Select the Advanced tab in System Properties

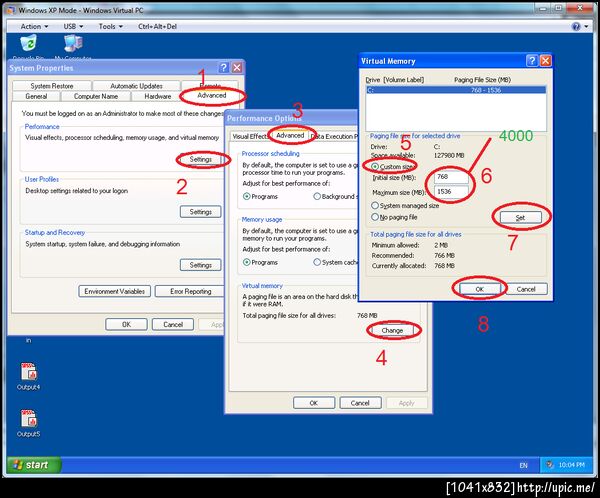click(x=212, y=95)
